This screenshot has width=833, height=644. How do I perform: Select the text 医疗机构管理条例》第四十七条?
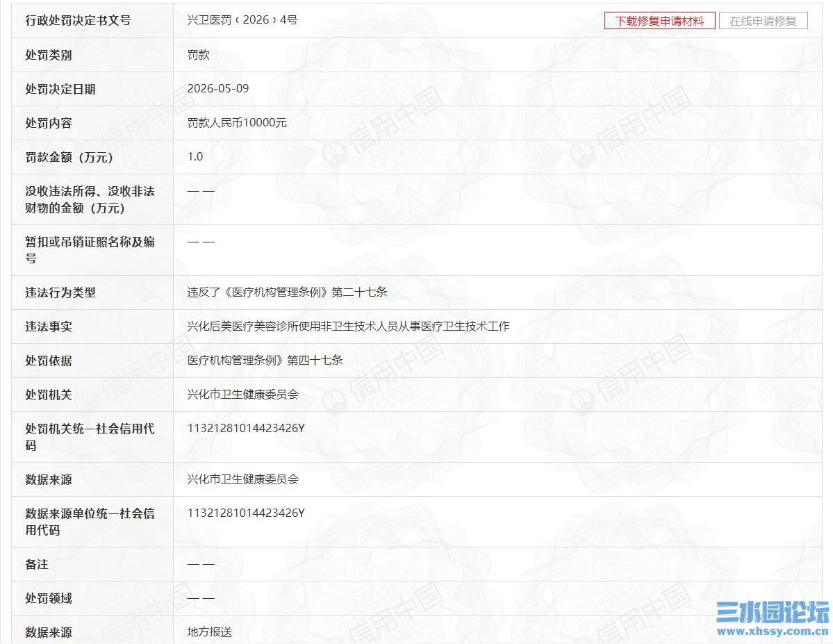pyautogui.click(x=265, y=360)
